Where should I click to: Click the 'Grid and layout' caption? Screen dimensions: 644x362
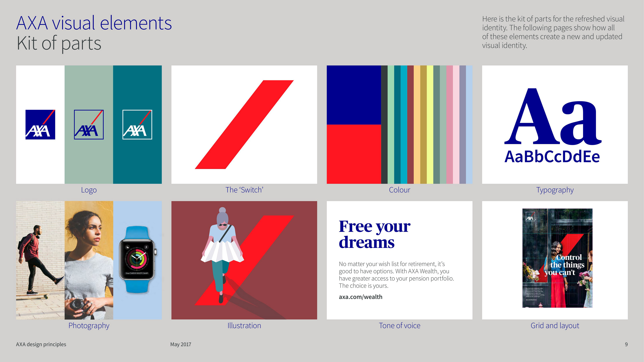click(555, 325)
